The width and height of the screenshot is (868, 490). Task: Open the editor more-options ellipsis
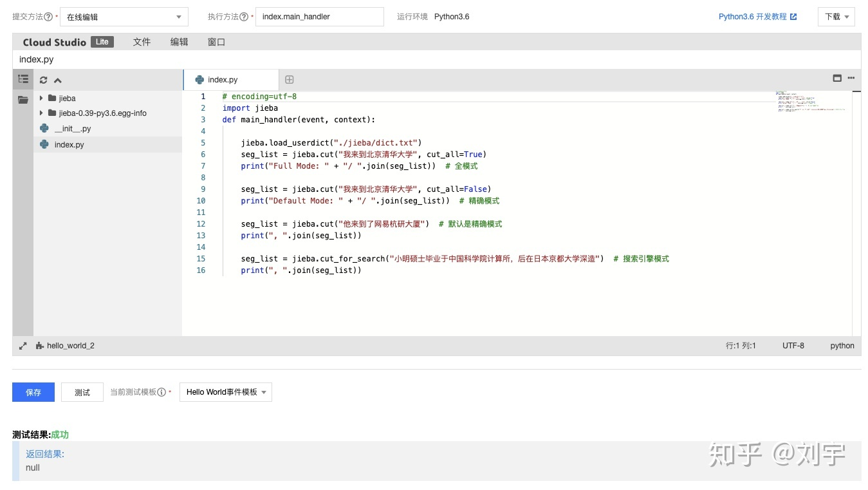(851, 78)
